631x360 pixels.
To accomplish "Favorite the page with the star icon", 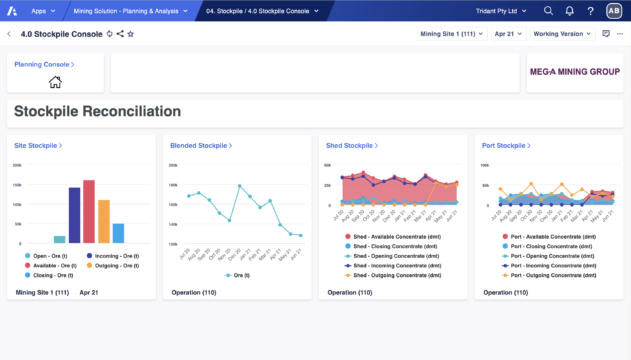I will tap(130, 34).
